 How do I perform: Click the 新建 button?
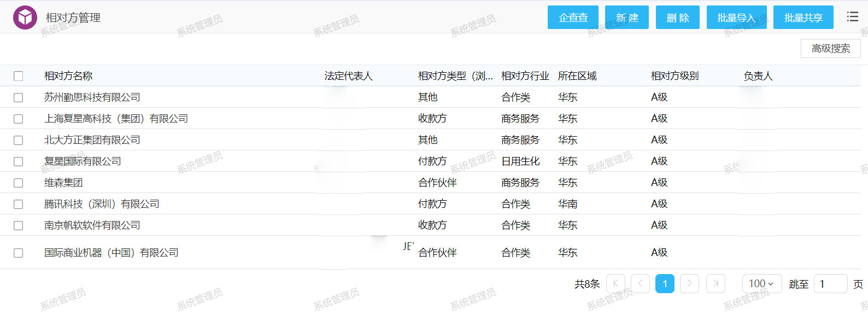[627, 18]
